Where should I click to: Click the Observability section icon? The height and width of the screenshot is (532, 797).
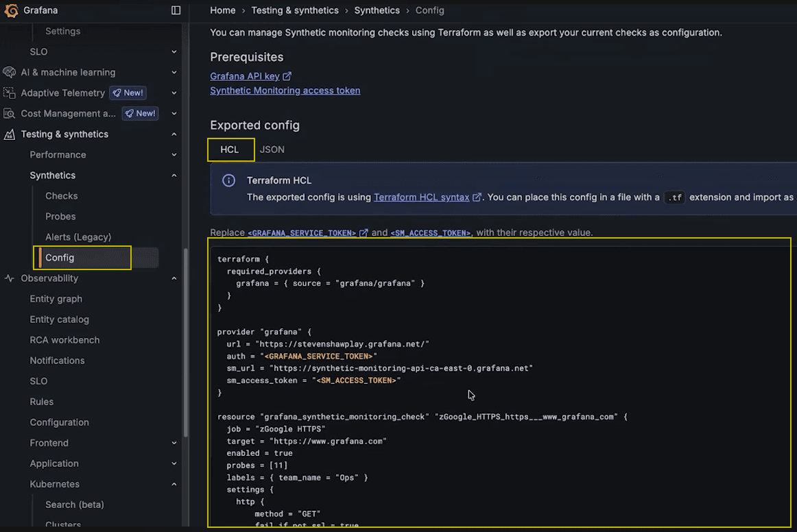coord(8,278)
